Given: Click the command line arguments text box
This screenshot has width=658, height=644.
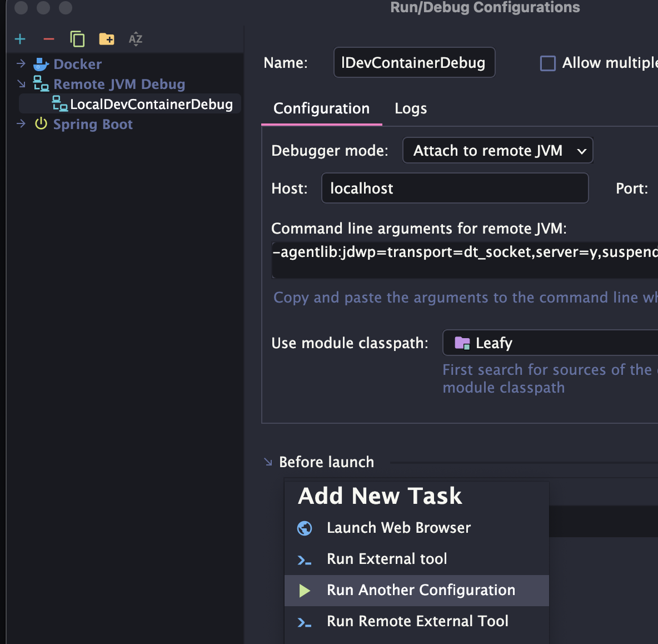Looking at the screenshot, I should point(465,260).
